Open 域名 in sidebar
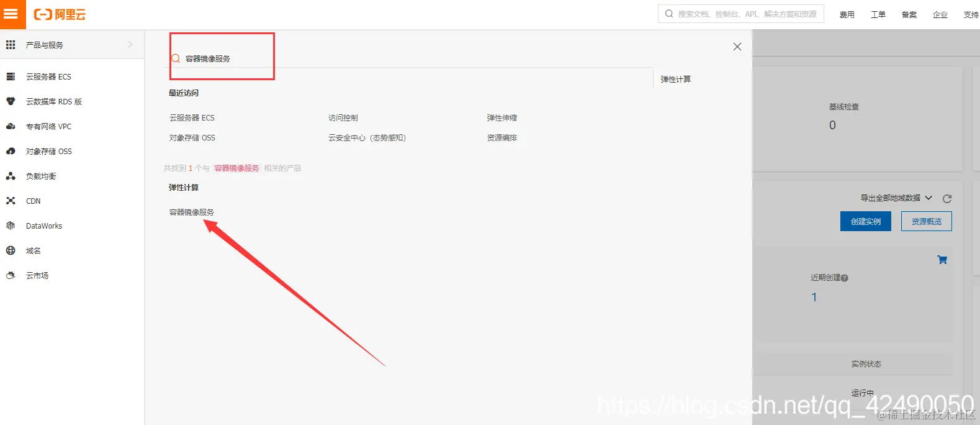980x425 pixels. (34, 250)
